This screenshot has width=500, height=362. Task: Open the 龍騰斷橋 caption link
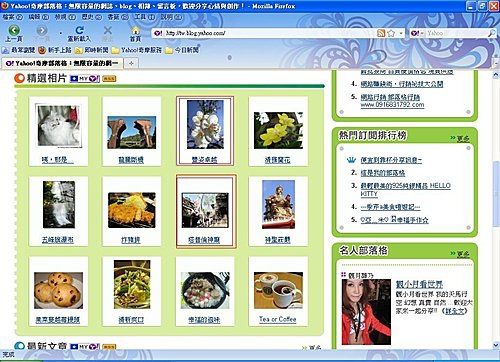click(131, 160)
